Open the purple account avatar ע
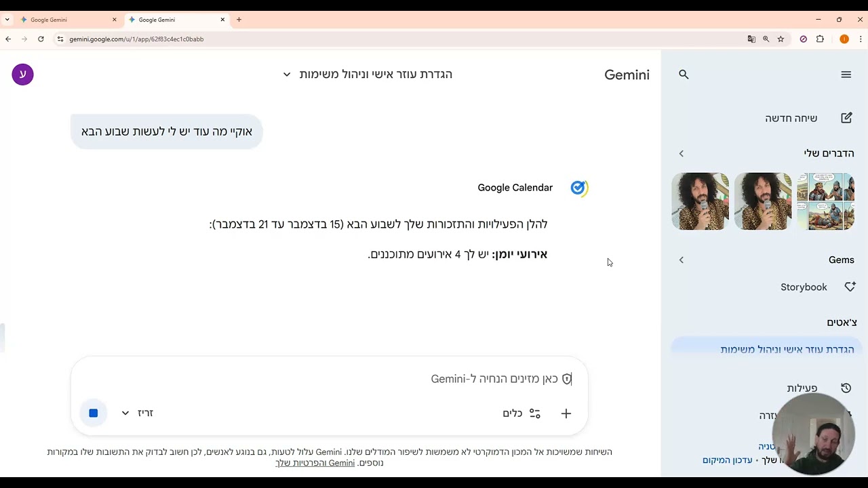 (x=22, y=75)
